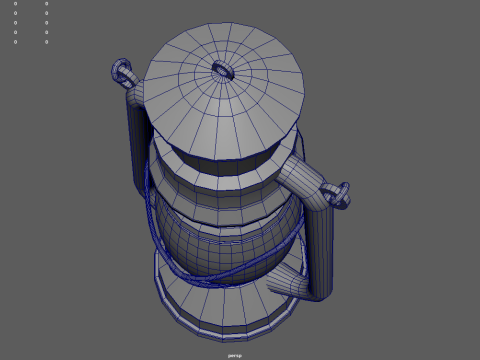Select the ring on the right handle post
480x360 pixels.
[337, 195]
